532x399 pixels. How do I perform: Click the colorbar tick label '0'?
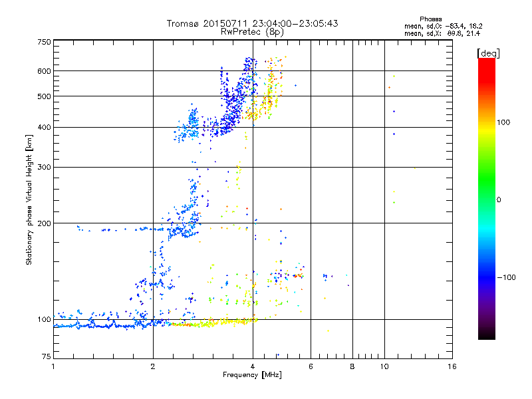point(499,200)
